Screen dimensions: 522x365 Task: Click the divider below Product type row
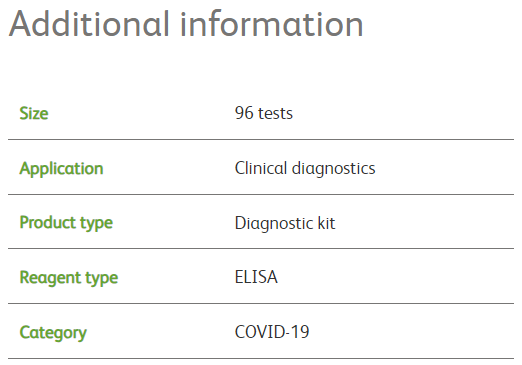click(x=261, y=248)
